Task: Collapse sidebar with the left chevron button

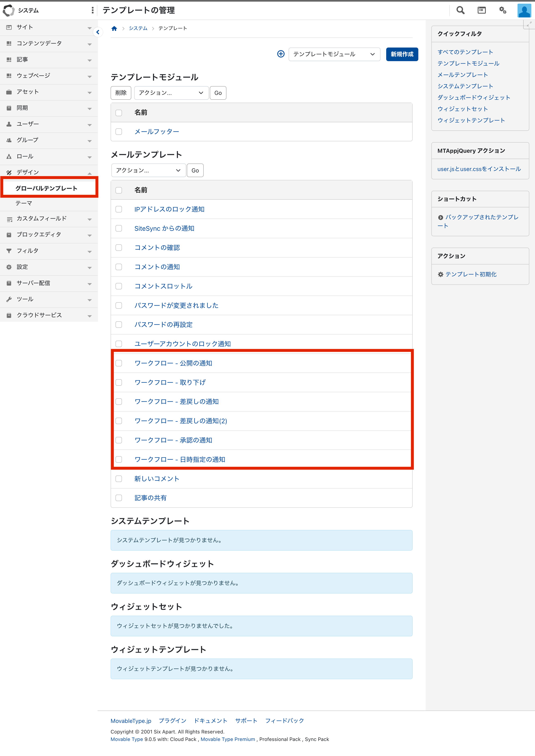Action: click(98, 32)
